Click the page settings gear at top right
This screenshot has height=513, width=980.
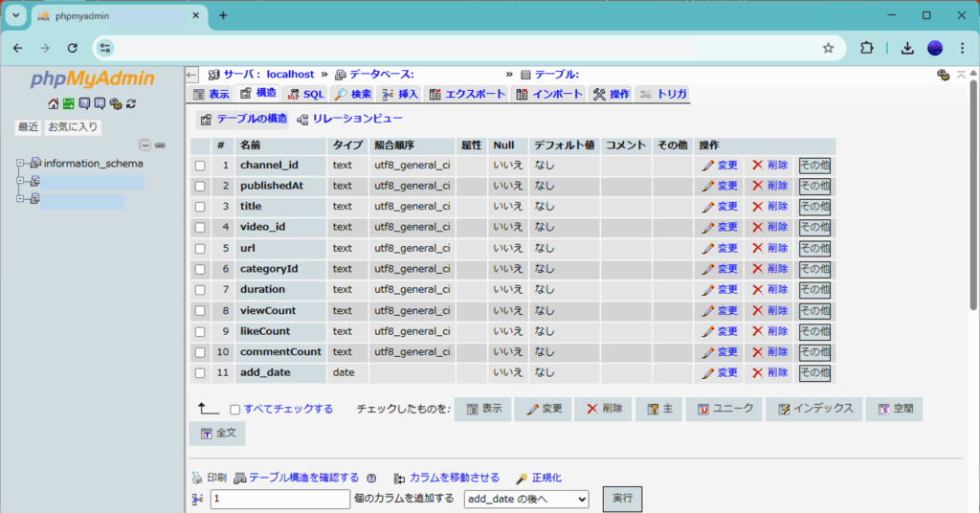[944, 75]
